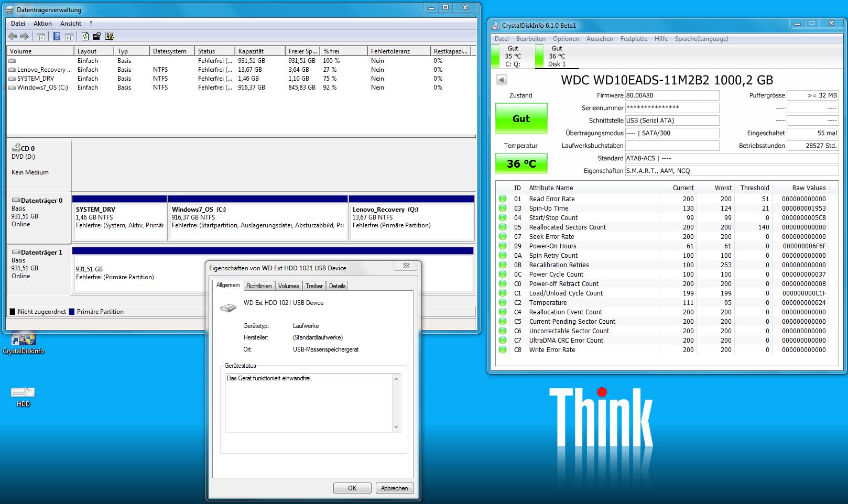Screen dimensions: 848x504
Task: Click the last toolbar icon with yellow gear
Action: (x=110, y=36)
